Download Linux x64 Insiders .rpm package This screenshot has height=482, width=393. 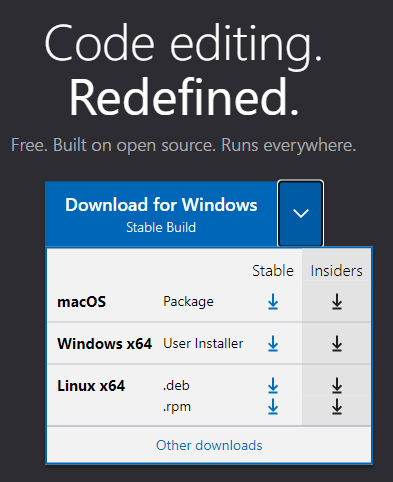(x=337, y=406)
